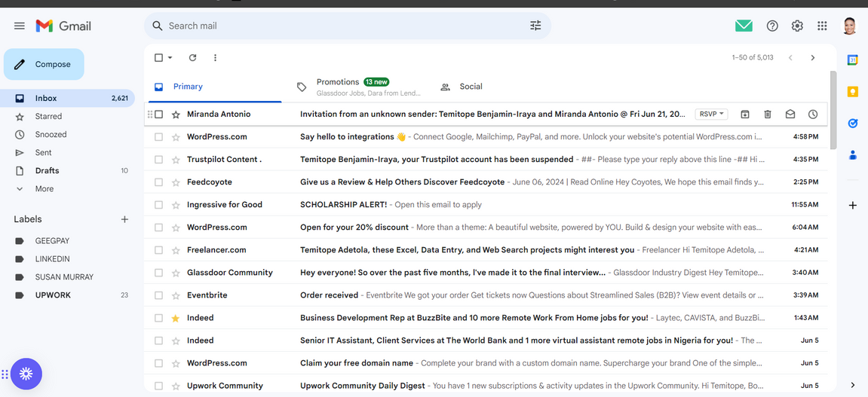This screenshot has width=868, height=397.
Task: Open the Starred folder
Action: [68, 116]
